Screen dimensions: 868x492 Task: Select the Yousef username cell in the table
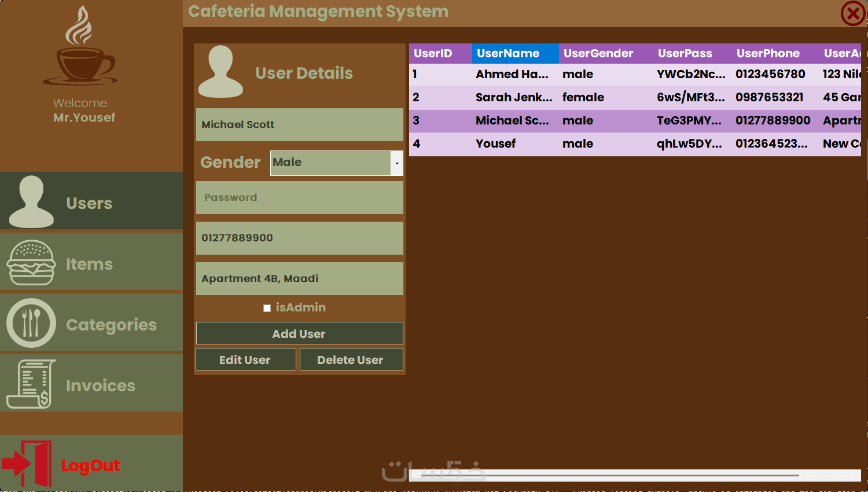(516, 144)
